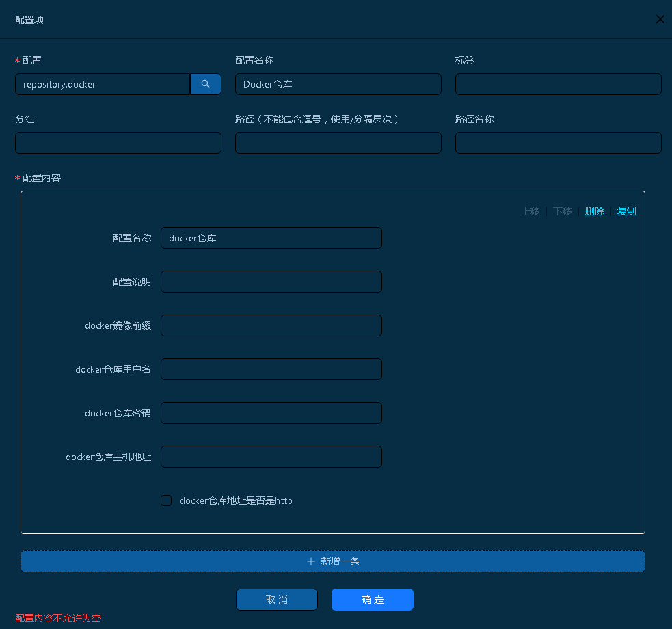Click the docker镜像前缀 input field
The image size is (672, 629).
click(271, 325)
